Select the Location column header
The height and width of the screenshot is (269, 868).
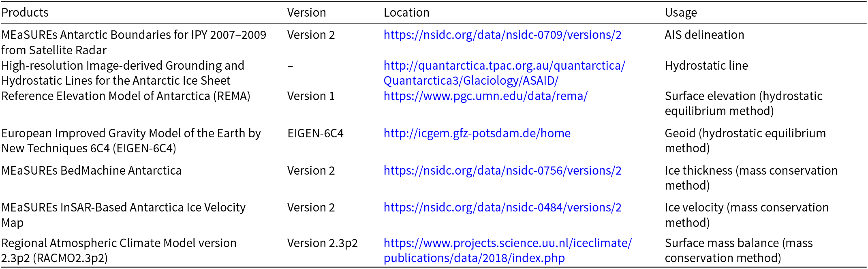406,13
